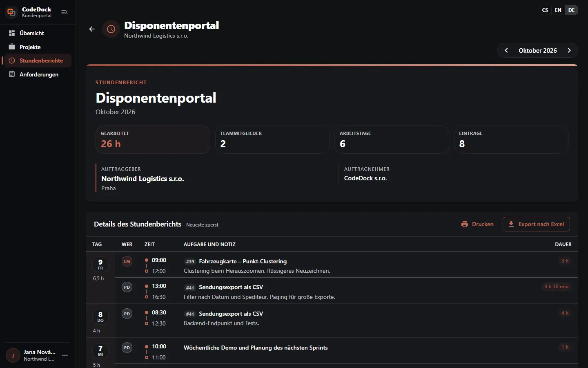This screenshot has width=588, height=368.
Task: Click Jana Nová's avatar icon
Action: click(x=13, y=355)
